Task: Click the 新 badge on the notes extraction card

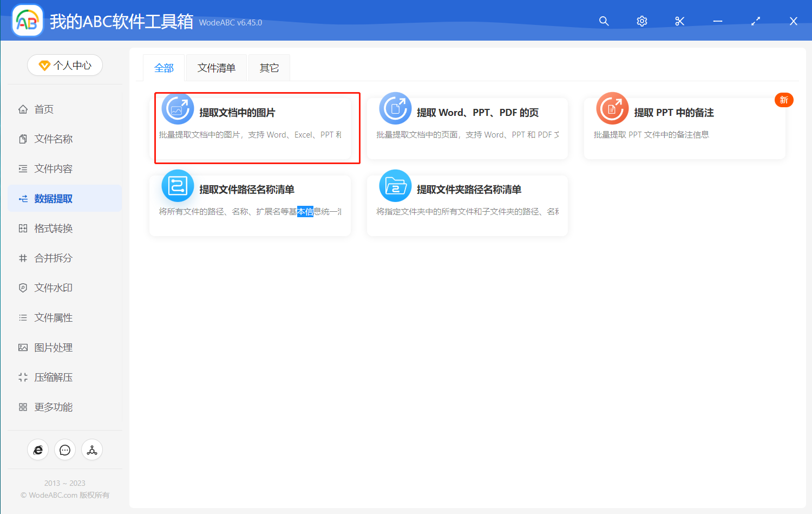Action: click(x=784, y=100)
